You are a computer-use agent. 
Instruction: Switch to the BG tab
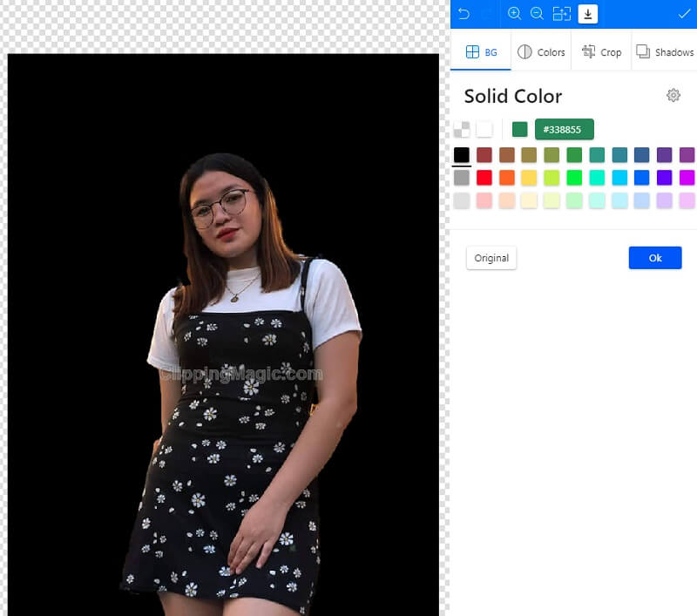[x=481, y=51]
